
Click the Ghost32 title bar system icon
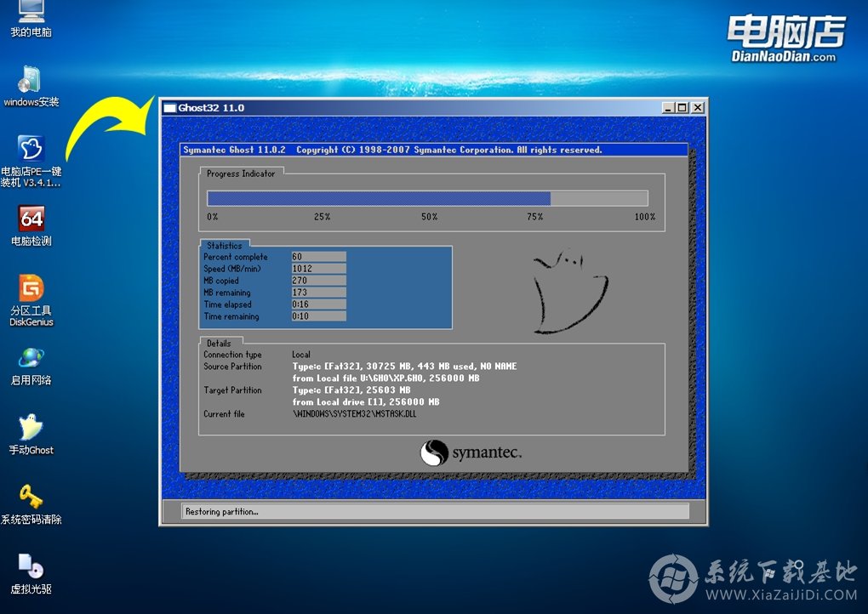(x=169, y=108)
